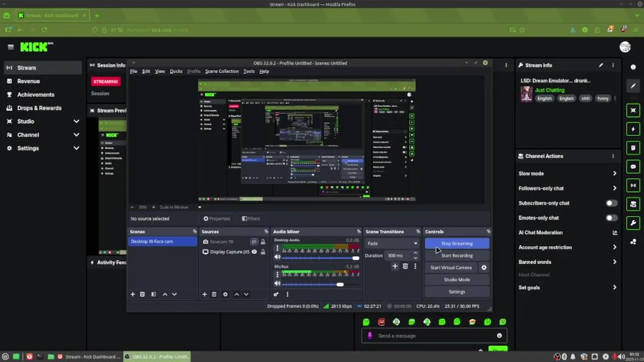The height and width of the screenshot is (362, 644).
Task: Open the Scene Collection menu in OBS
Action: click(222, 71)
